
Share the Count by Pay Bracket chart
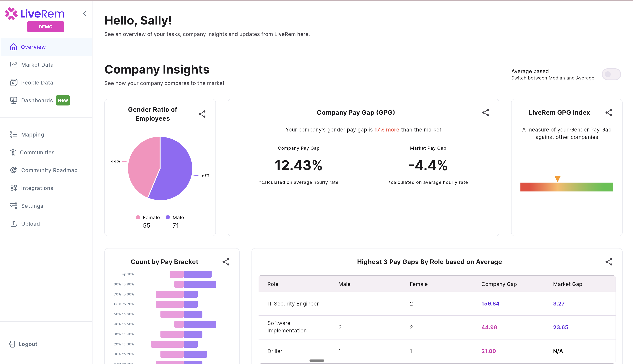point(226,262)
